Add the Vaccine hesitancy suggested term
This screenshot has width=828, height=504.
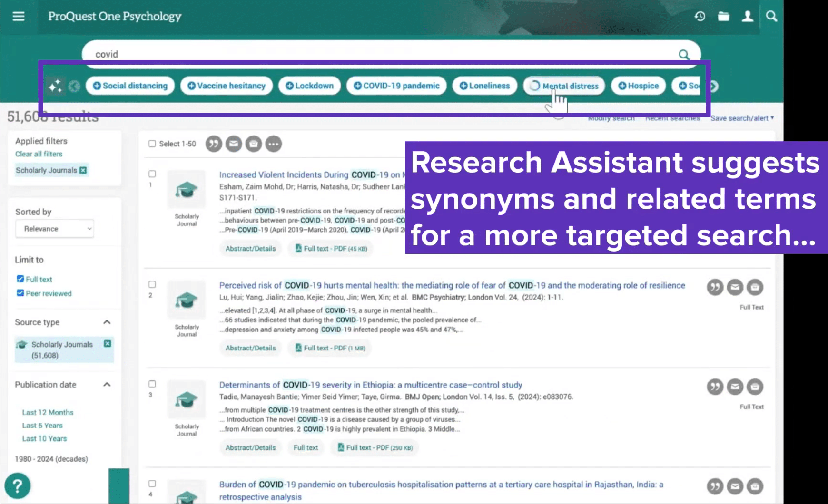227,86
